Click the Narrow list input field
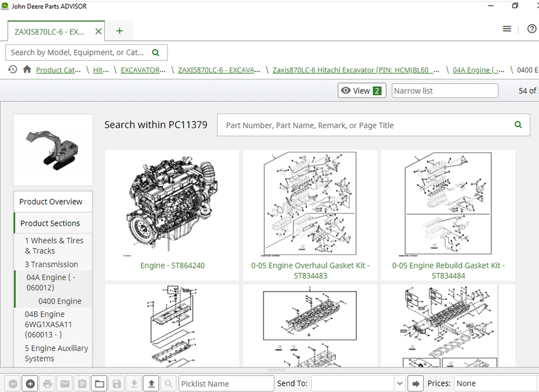539x392 pixels. (x=445, y=91)
